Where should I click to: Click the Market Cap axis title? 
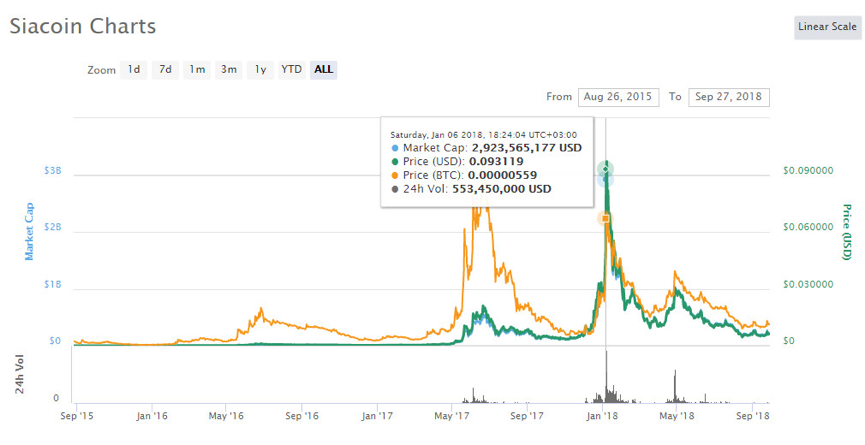click(x=29, y=231)
